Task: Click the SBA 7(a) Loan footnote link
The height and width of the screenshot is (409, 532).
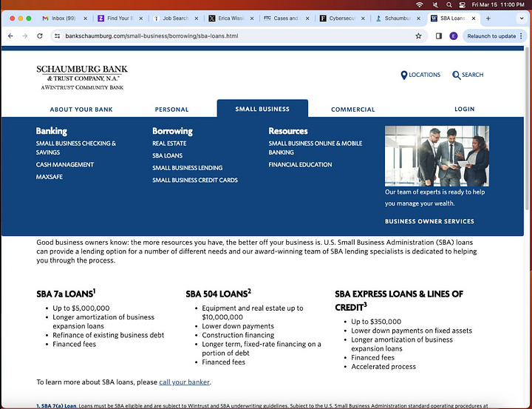Action: (56, 405)
